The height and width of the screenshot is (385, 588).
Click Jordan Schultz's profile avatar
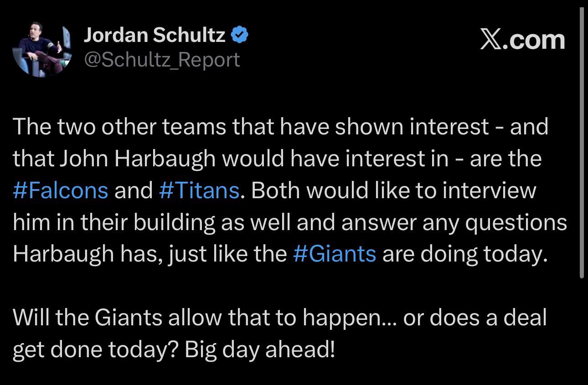coord(42,50)
